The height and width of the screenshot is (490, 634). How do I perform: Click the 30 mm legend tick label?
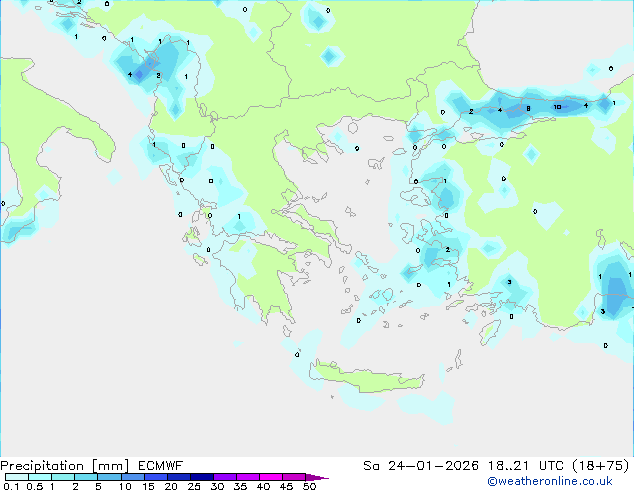(x=217, y=487)
